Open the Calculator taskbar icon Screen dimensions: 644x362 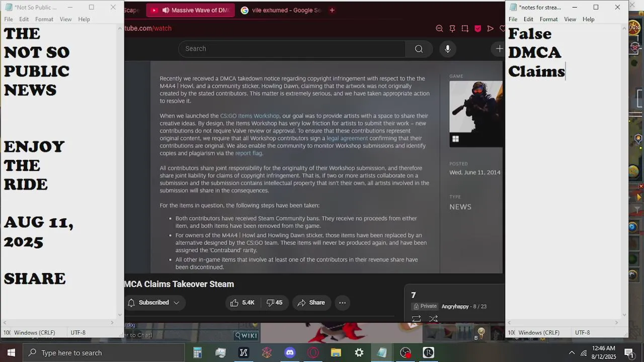pos(197,353)
